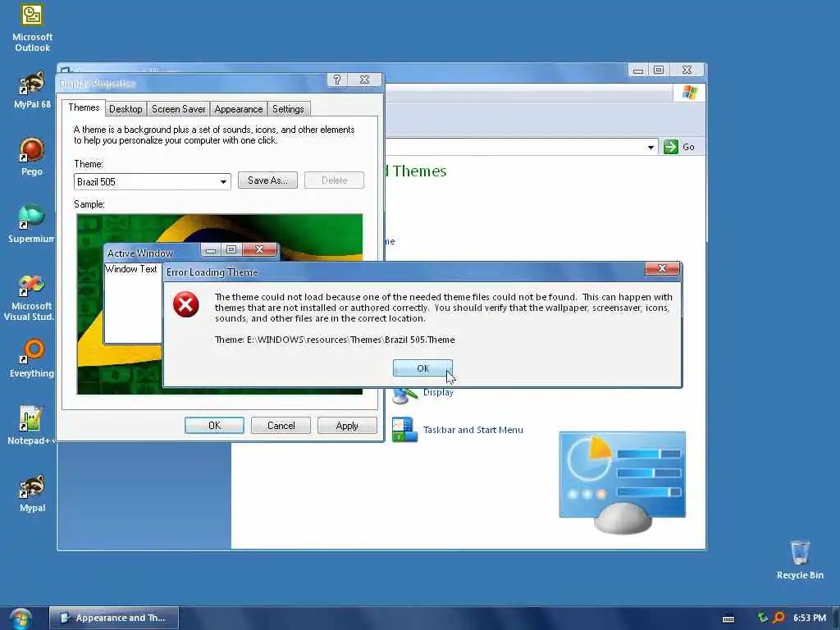This screenshot has height=630, width=840.
Task: Click the help question mark in Display Properties
Action: (x=336, y=80)
